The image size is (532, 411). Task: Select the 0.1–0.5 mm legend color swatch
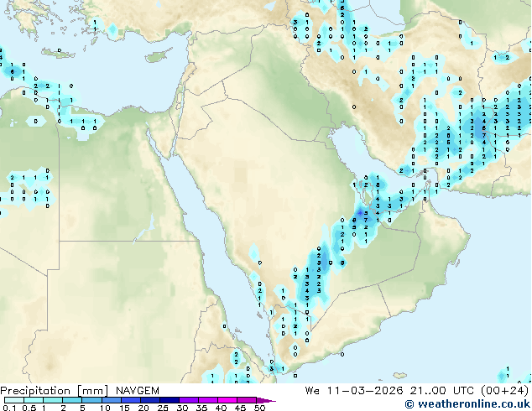pyautogui.click(x=14, y=400)
